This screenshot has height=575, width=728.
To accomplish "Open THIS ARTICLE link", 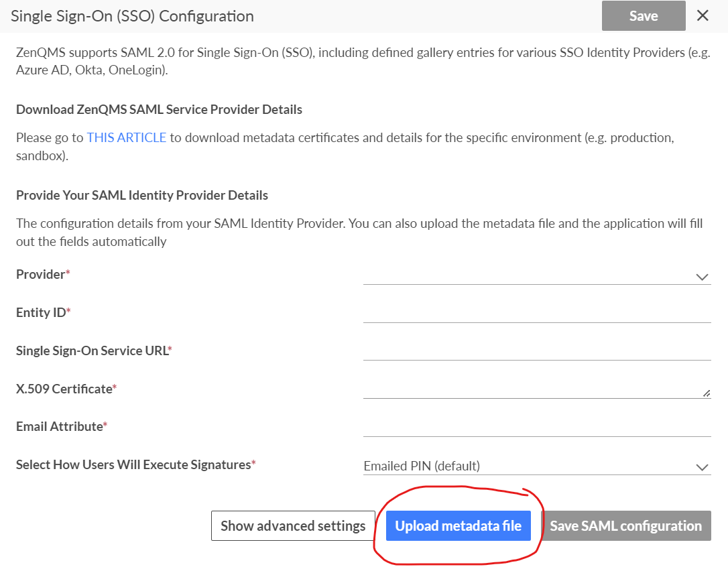I will click(126, 138).
